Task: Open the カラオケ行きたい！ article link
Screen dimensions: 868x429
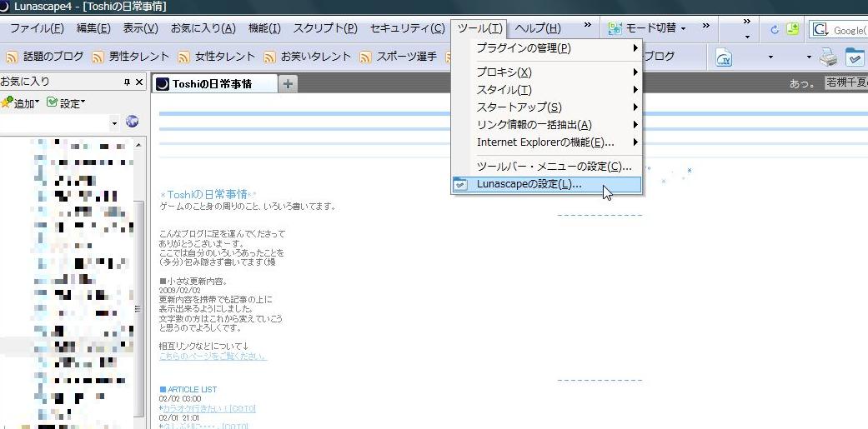Action: coord(209,408)
